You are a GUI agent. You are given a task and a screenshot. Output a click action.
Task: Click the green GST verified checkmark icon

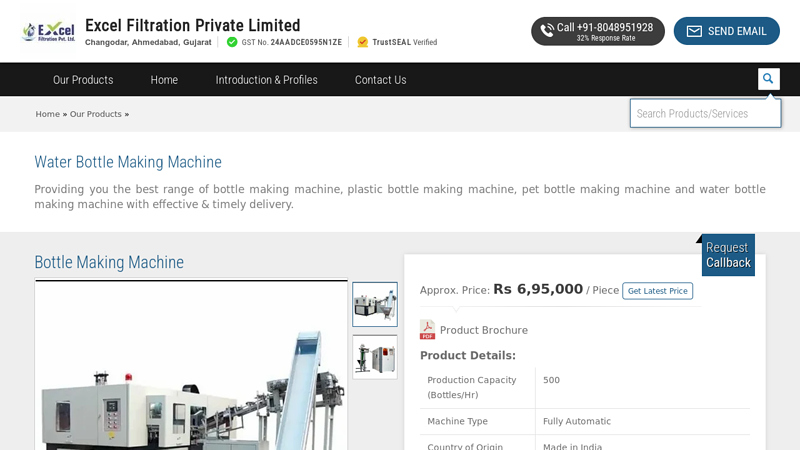pyautogui.click(x=232, y=42)
